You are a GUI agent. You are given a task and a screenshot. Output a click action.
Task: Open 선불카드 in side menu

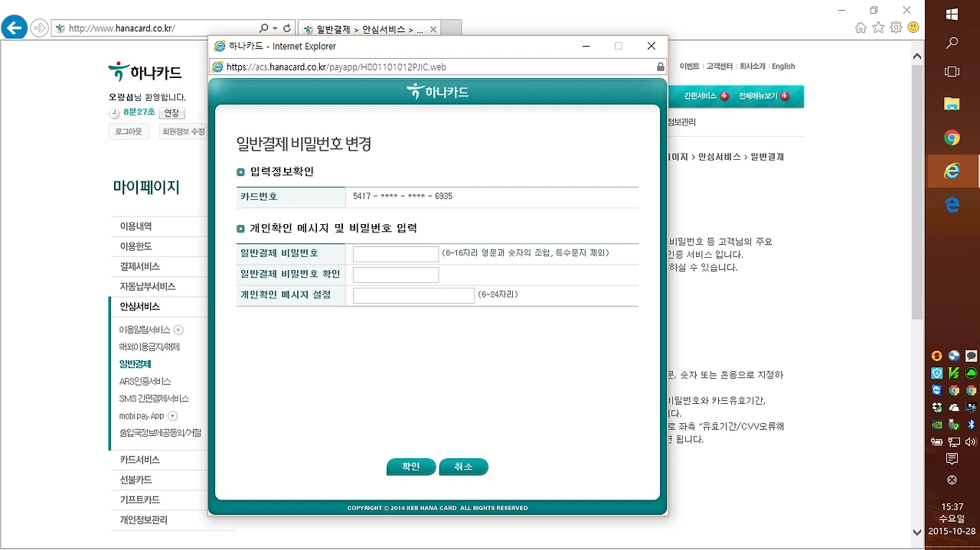click(x=136, y=480)
